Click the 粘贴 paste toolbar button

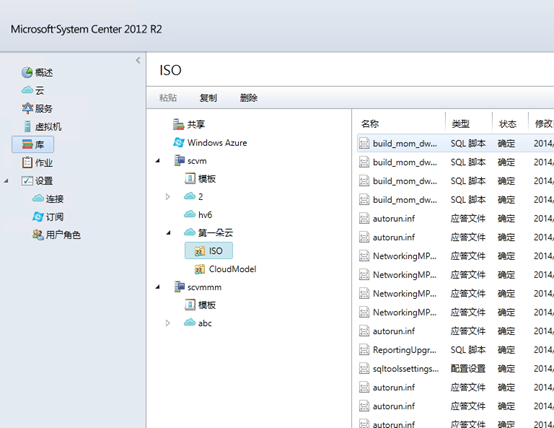point(168,98)
